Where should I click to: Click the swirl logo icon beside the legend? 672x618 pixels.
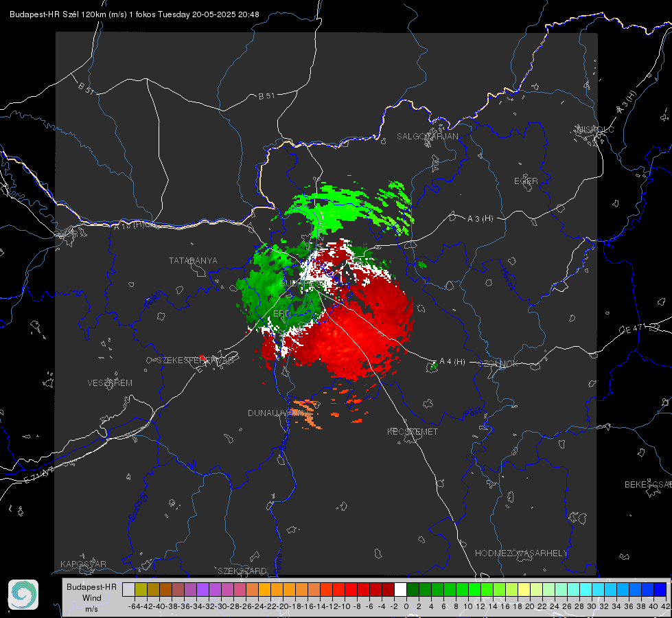tap(23, 595)
